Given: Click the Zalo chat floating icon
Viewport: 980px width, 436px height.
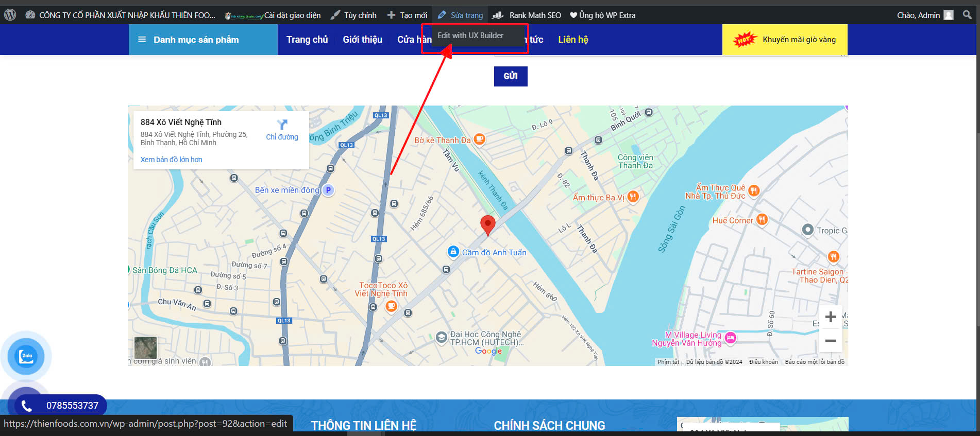Looking at the screenshot, I should point(26,356).
